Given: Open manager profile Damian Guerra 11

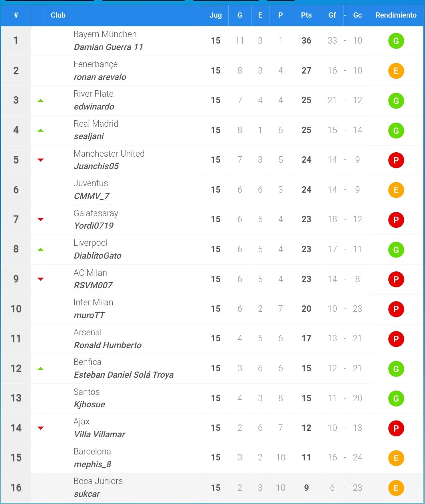Looking at the screenshot, I should (108, 47).
